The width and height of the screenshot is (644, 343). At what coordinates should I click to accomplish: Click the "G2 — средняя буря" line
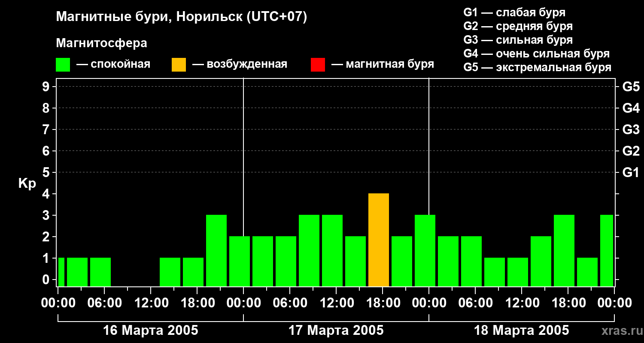point(518,26)
